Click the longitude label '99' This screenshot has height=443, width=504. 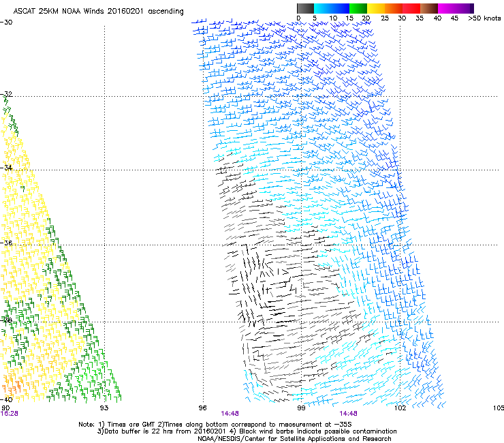(x=301, y=408)
